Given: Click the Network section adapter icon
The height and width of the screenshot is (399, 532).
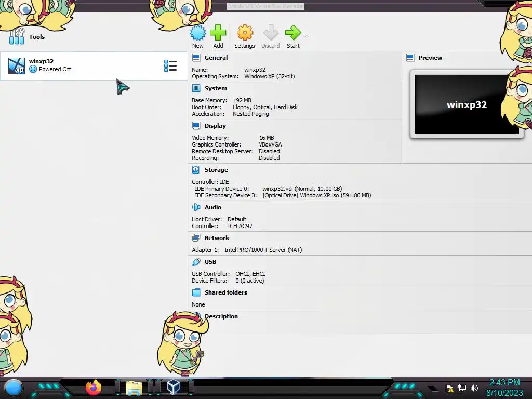Looking at the screenshot, I should (196, 238).
